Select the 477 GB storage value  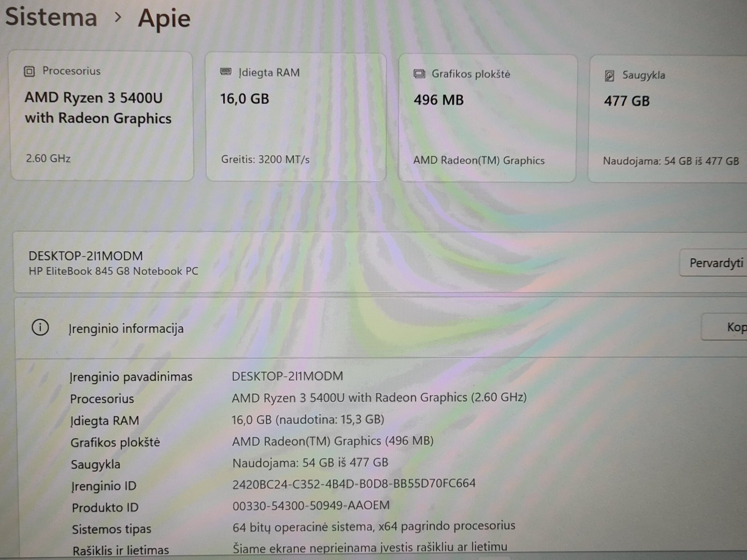point(627,101)
